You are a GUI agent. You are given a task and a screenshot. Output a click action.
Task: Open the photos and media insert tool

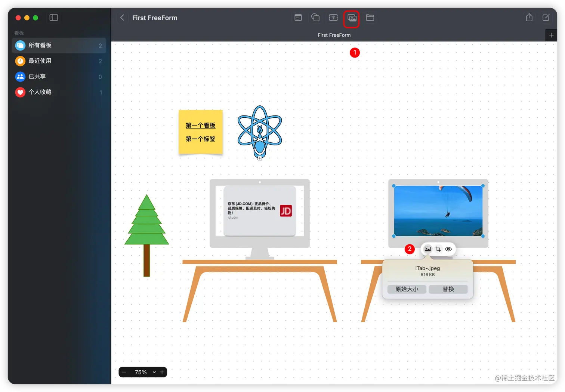352,18
